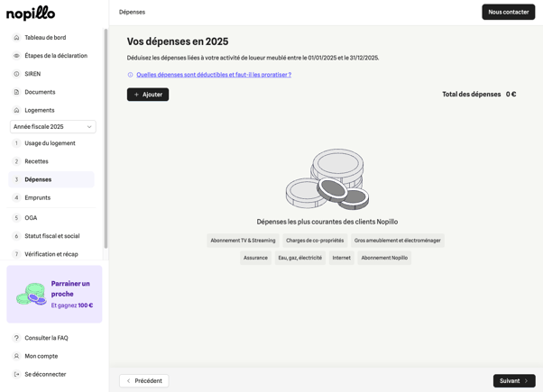The image size is (543, 392).
Task: Click the Ajouter button
Action: pos(148,95)
